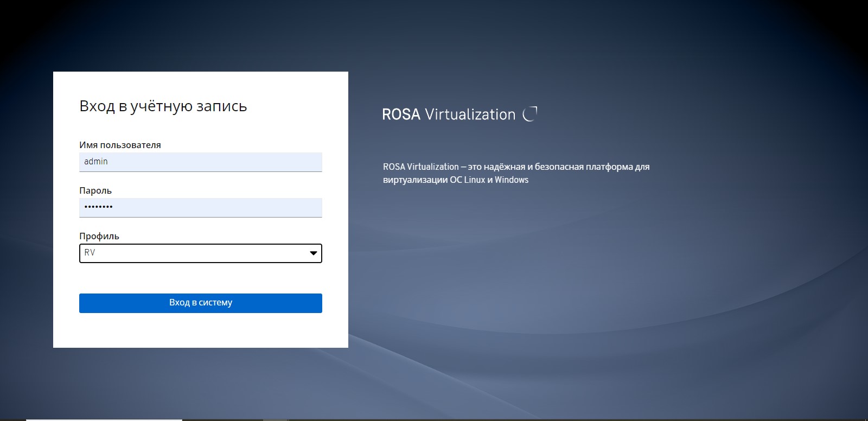Click the Вход в учётную запись heading
This screenshot has height=421, width=868.
(x=163, y=106)
